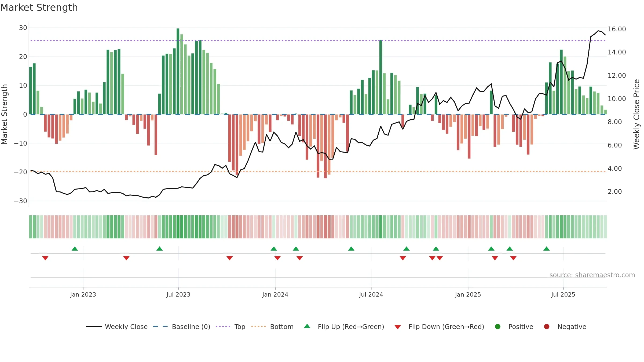Toggle the Bottom dotted line legend entry
The image size is (644, 362).
pos(272,327)
